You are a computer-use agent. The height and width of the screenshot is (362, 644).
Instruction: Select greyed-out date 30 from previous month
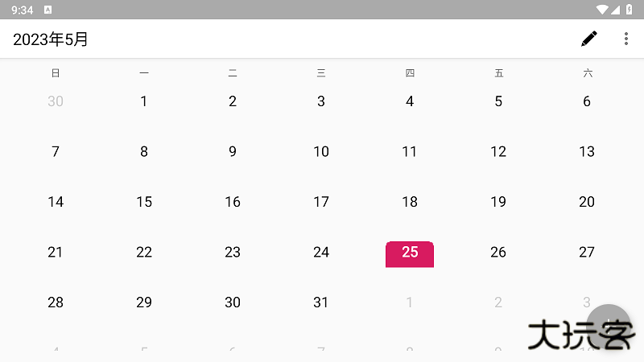pyautogui.click(x=56, y=101)
